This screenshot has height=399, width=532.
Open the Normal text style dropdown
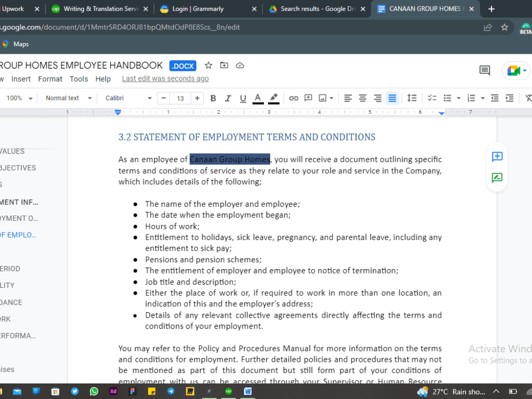point(69,98)
